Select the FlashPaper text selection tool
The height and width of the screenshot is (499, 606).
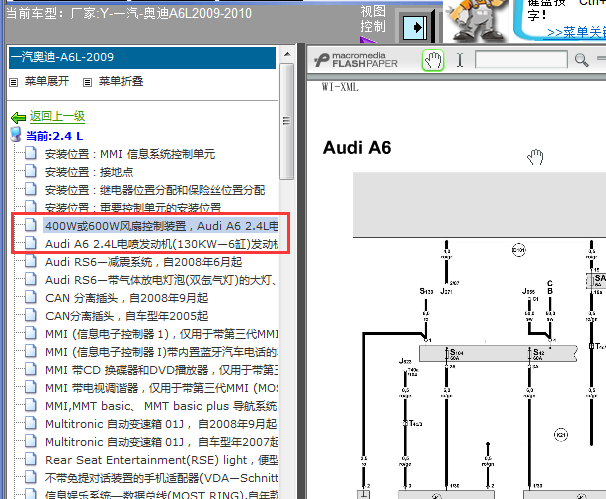pyautogui.click(x=460, y=60)
